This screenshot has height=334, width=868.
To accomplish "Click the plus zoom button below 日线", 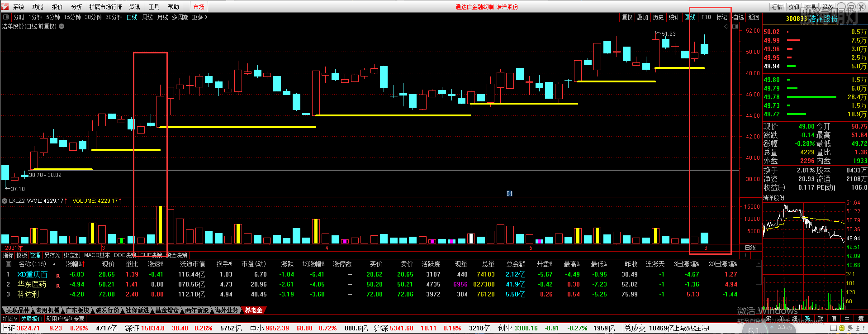I will click(745, 255).
